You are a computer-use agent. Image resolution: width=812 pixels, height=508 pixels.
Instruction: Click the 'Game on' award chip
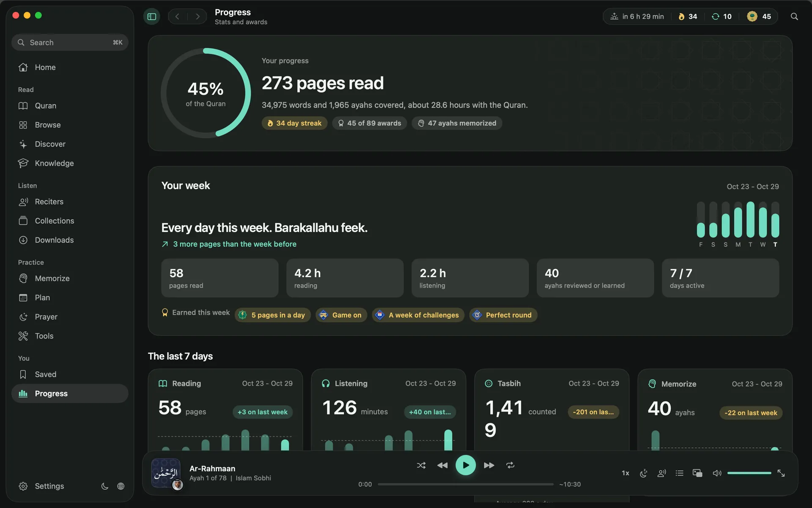point(341,315)
